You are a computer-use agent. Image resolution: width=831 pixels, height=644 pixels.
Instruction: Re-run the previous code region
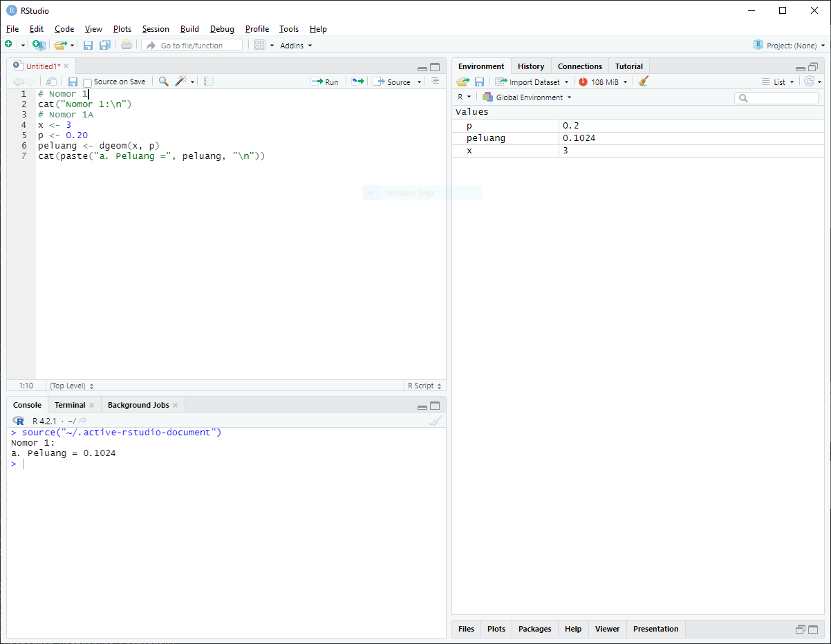[x=357, y=82]
